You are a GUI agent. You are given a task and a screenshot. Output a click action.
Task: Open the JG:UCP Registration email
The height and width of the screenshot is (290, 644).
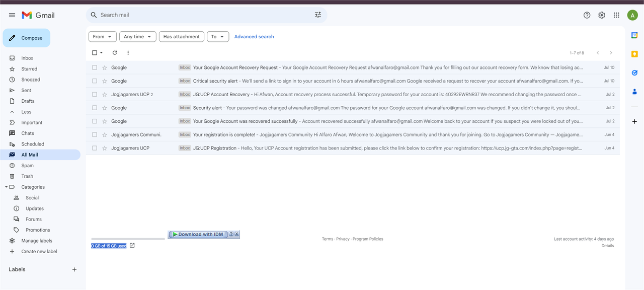coord(353,148)
